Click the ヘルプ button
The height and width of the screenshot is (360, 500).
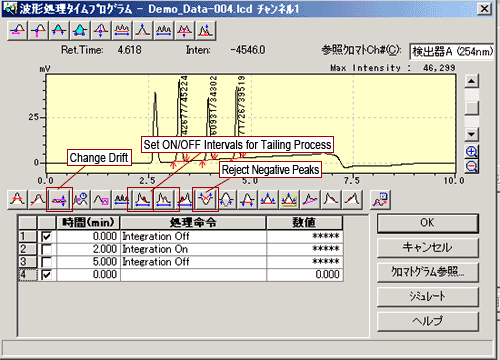click(x=428, y=321)
